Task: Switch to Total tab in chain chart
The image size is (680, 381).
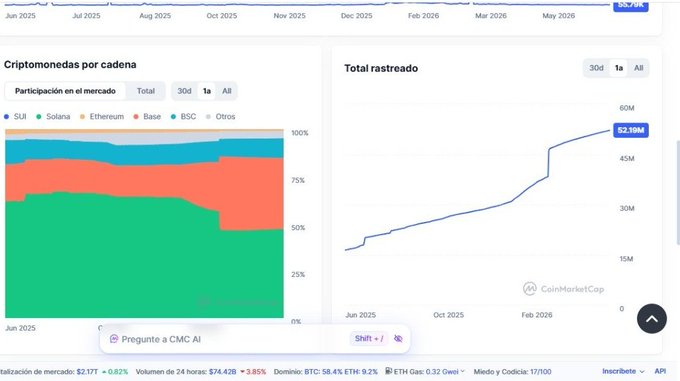Action: 146,91
